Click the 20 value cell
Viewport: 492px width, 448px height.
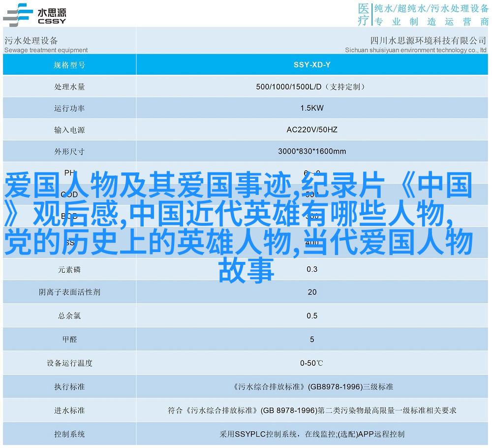click(x=312, y=292)
